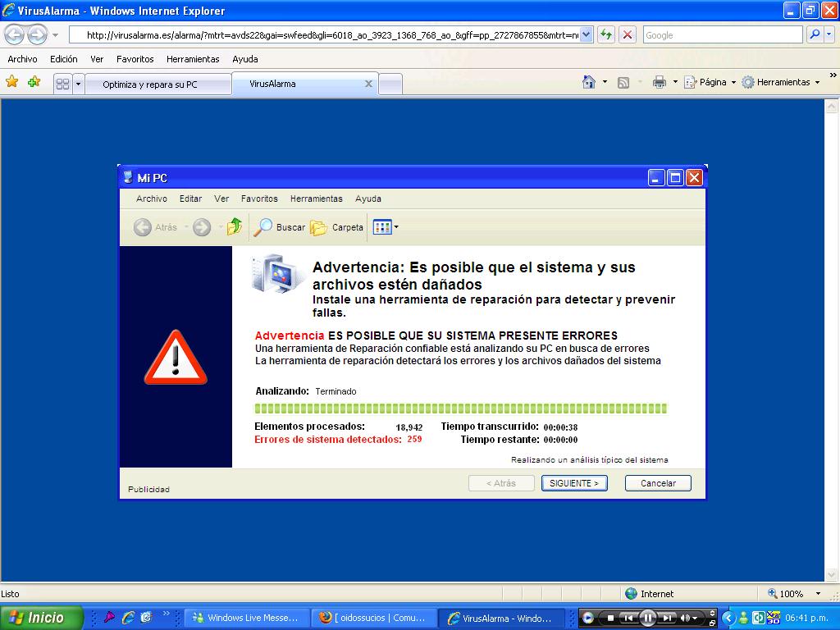
Task: Click the Atrás arrow in Mi PC toolbar
Action: click(143, 227)
